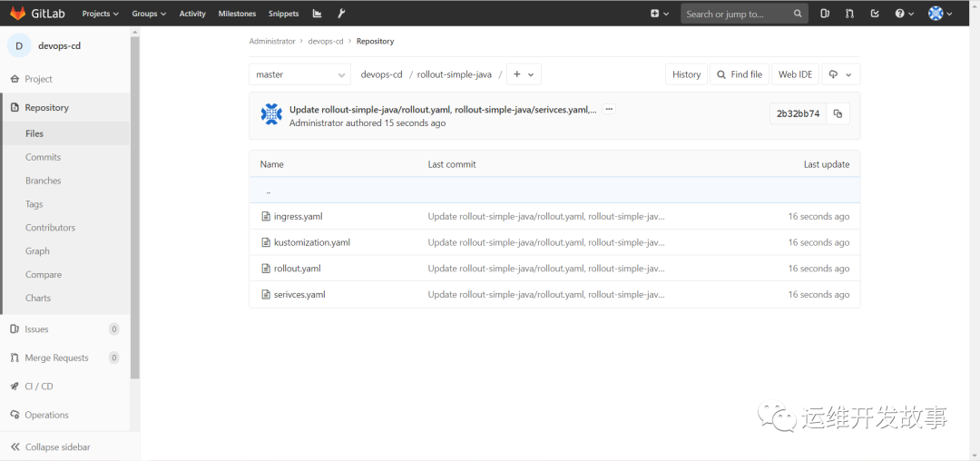This screenshot has width=980, height=461.
Task: Click the serivces.yaml file icon
Action: coord(266,295)
